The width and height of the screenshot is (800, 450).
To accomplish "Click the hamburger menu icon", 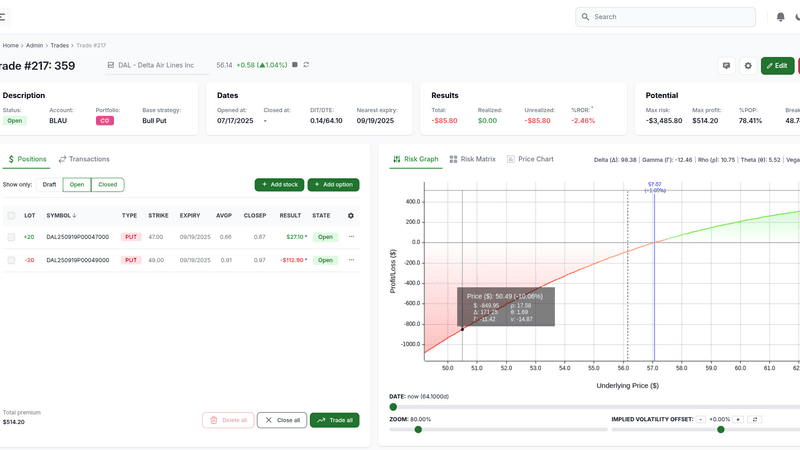I will [3, 17].
